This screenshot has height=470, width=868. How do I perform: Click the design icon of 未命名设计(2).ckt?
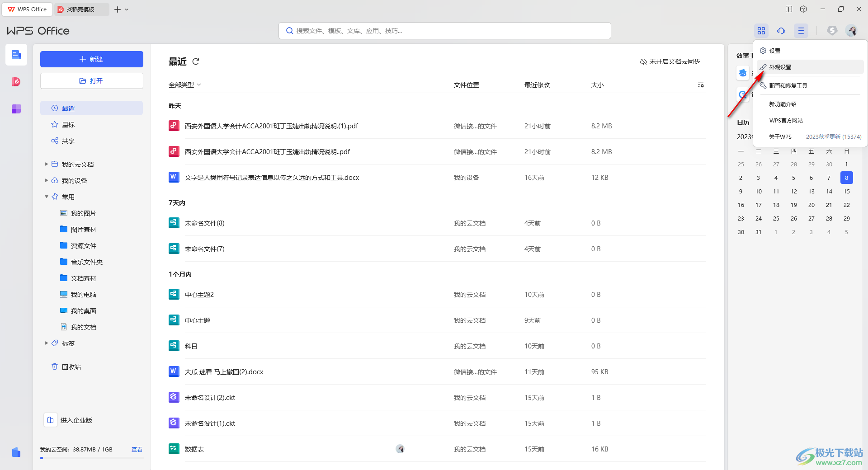point(174,397)
